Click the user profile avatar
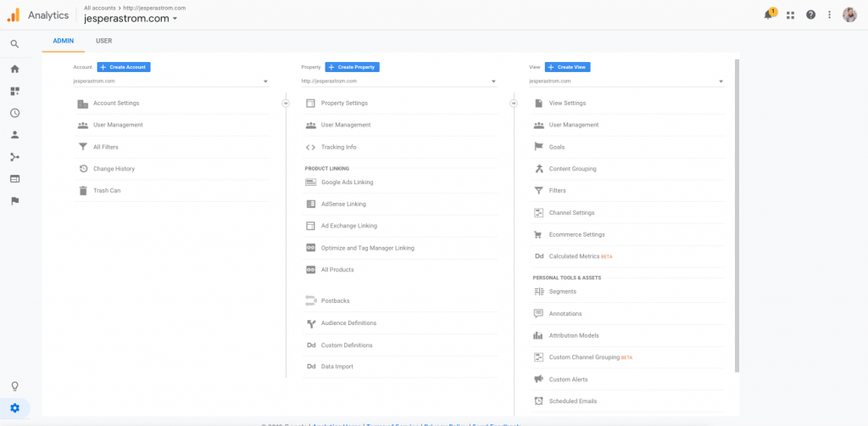 [849, 15]
